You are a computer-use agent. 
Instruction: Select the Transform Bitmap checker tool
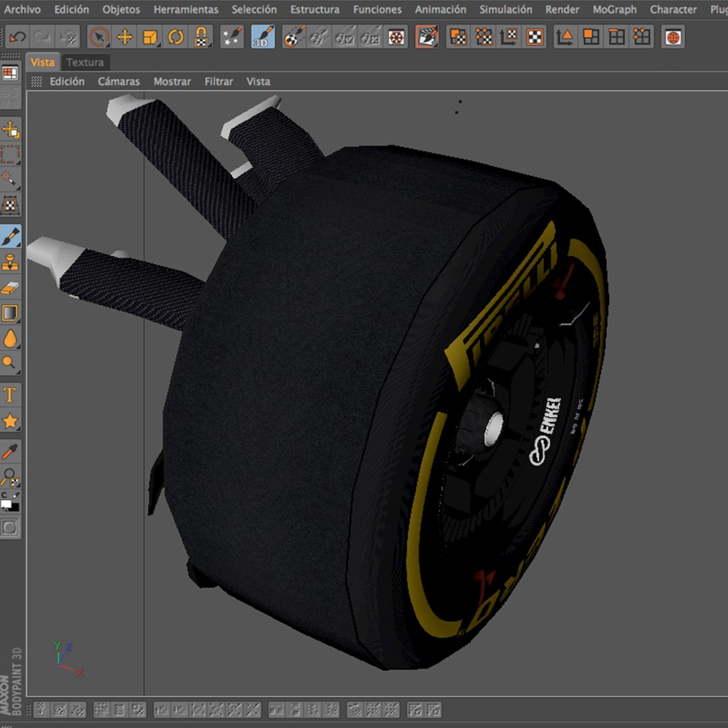coord(10,206)
